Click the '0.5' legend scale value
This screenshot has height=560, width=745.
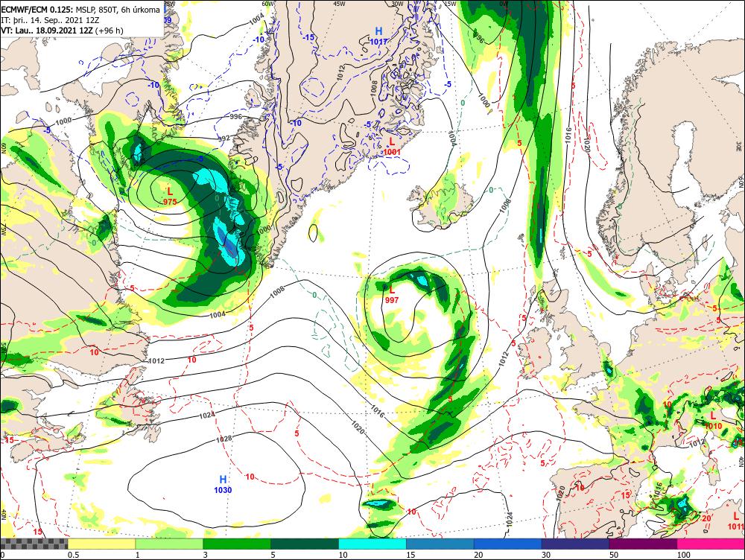tap(73, 555)
